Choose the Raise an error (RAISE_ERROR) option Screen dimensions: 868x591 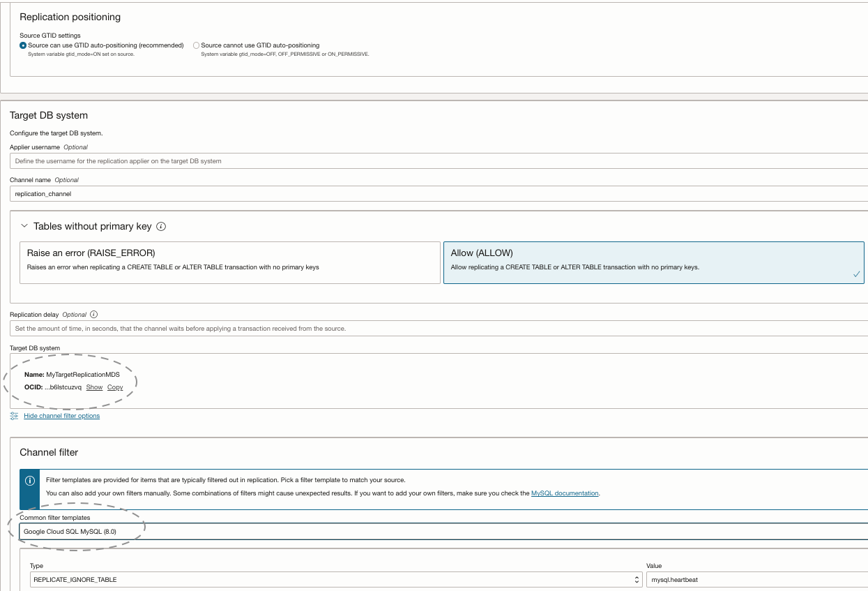coord(230,262)
